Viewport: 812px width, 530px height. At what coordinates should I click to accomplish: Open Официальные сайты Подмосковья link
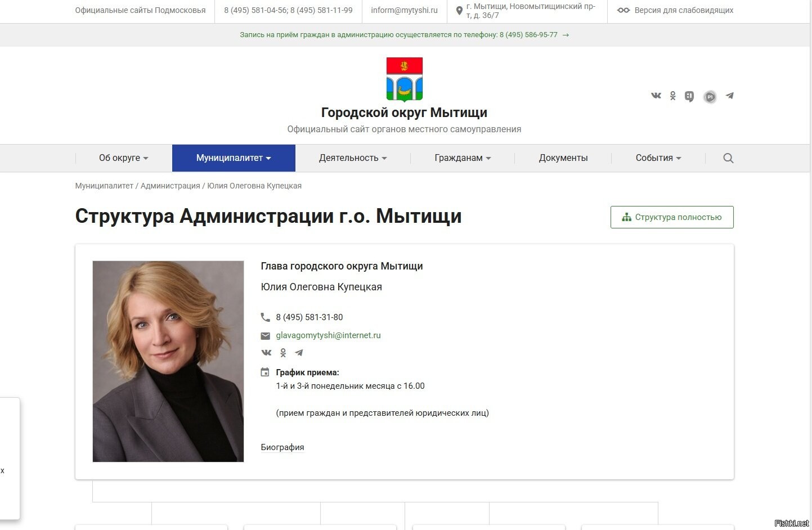tap(140, 10)
